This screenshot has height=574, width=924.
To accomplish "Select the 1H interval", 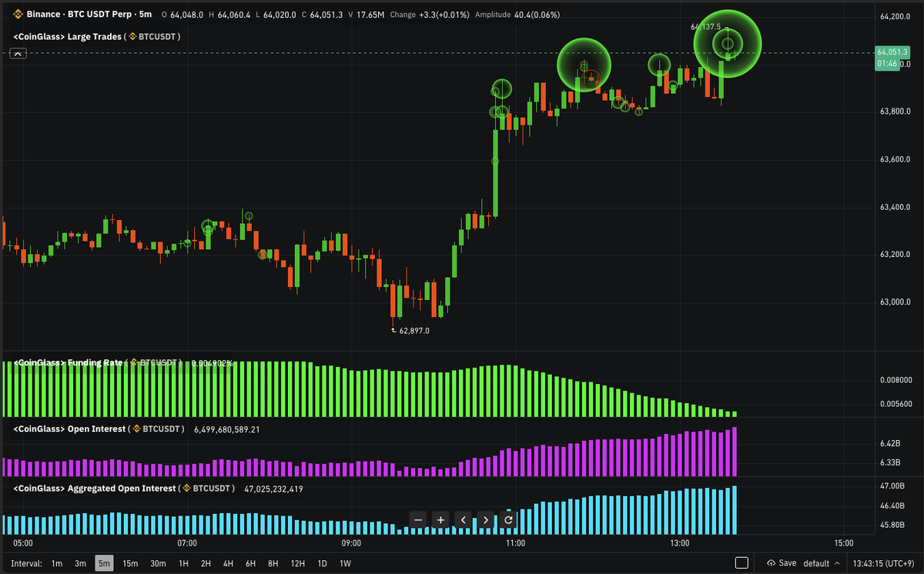I will click(x=183, y=563).
